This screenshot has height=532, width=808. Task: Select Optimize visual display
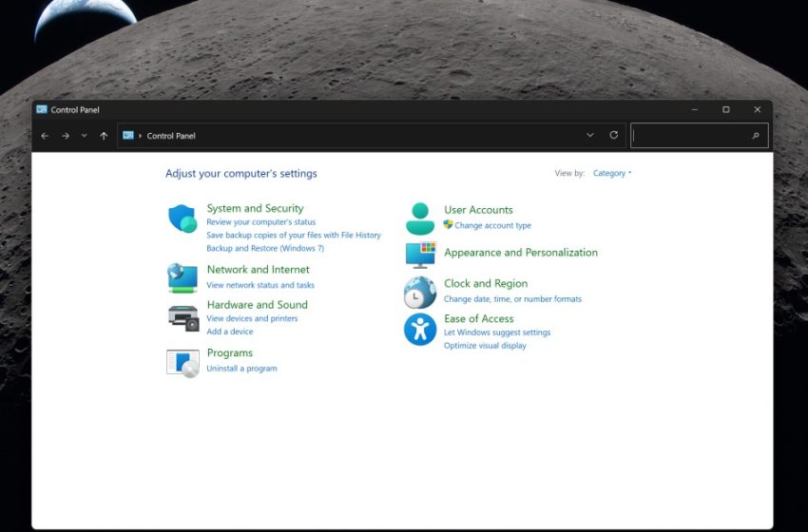[x=485, y=346]
